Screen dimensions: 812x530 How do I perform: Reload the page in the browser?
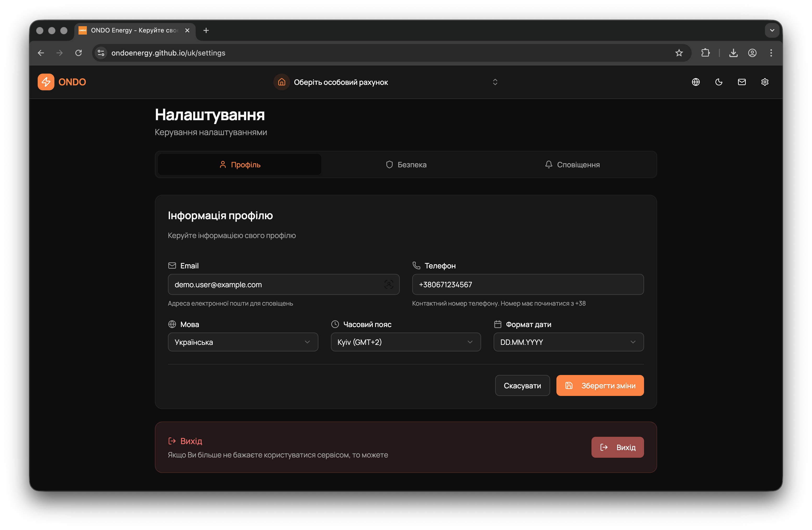[78, 53]
